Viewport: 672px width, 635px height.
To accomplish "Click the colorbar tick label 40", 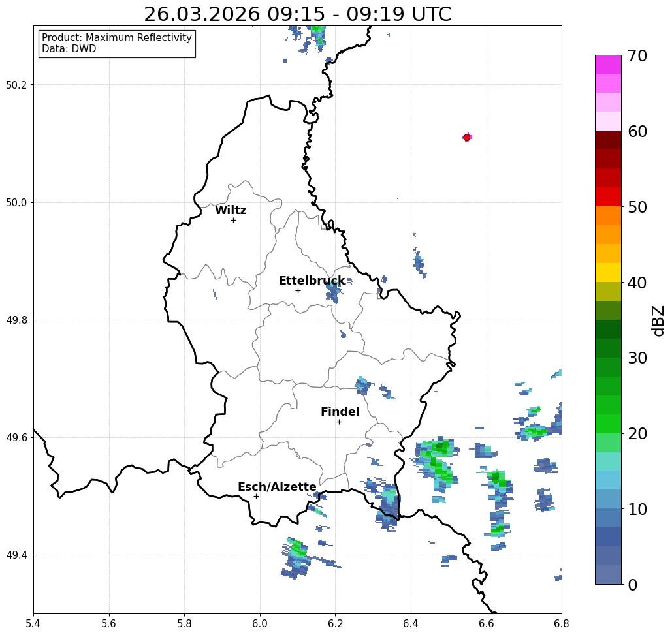I will coord(637,283).
